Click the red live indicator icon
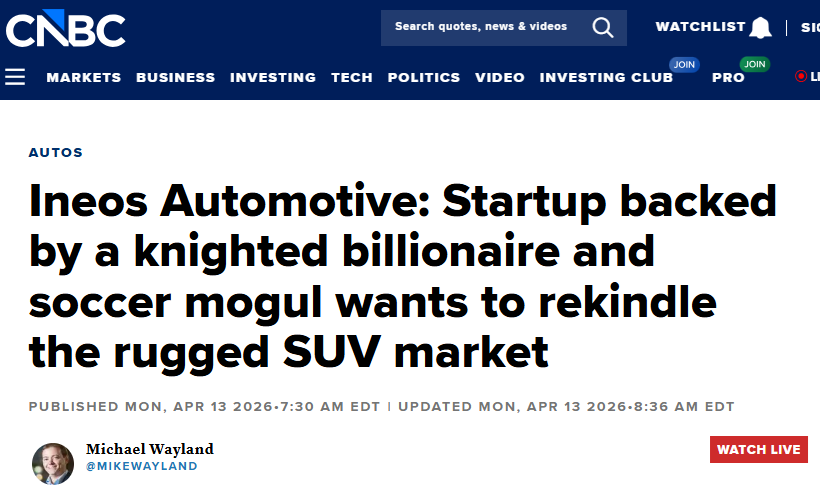Viewport: 820px width, 498px height. tap(801, 76)
